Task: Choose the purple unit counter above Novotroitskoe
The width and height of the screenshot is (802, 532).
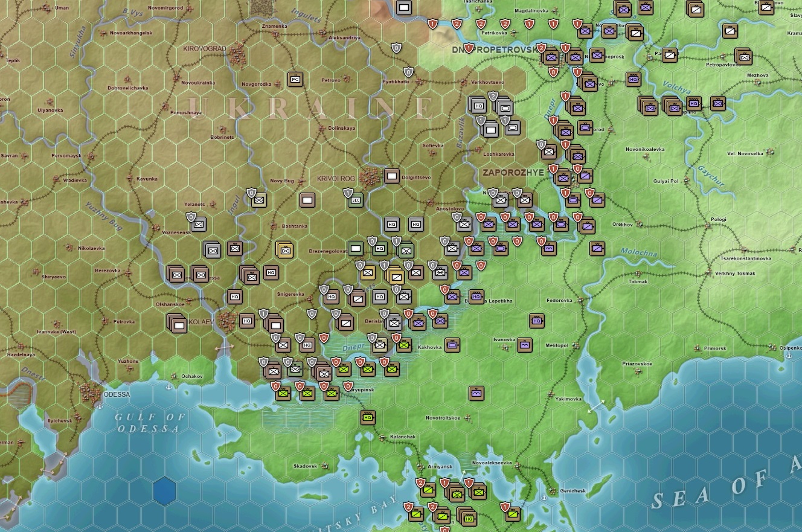Action: [476, 393]
